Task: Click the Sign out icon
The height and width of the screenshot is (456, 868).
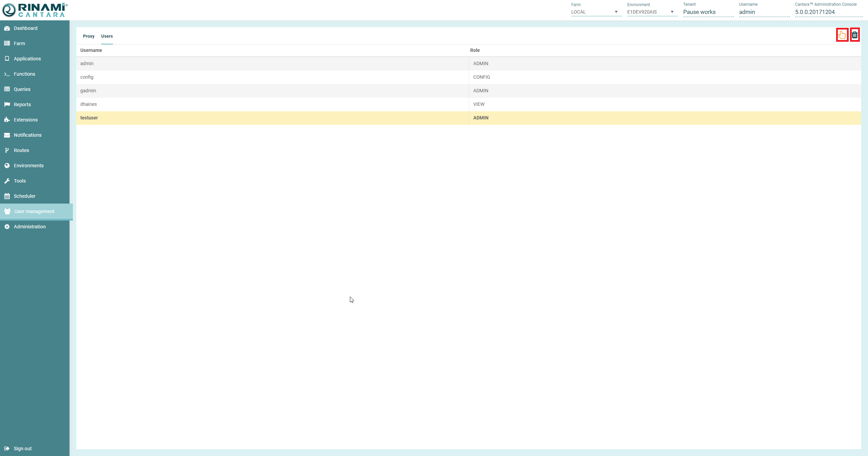Action: click(7, 449)
